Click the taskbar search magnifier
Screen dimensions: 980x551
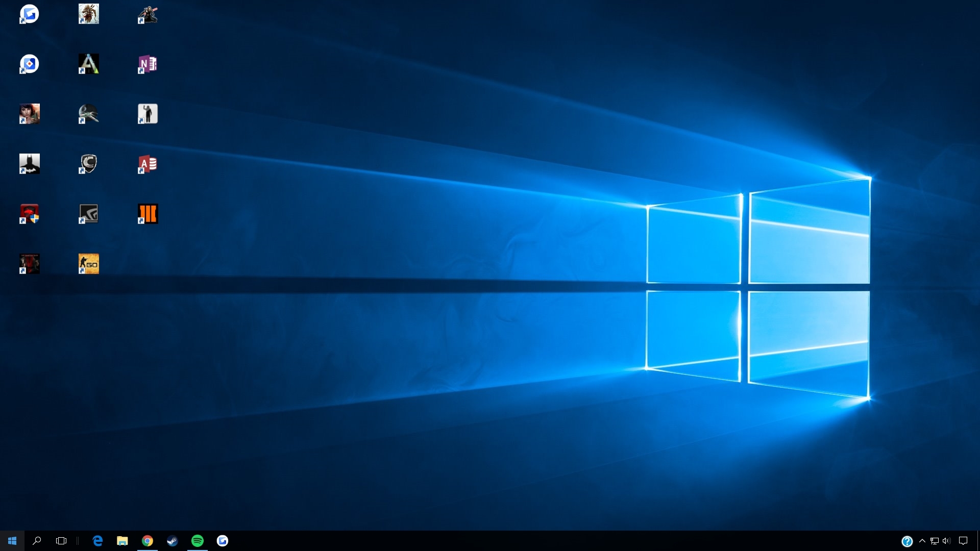tap(37, 541)
